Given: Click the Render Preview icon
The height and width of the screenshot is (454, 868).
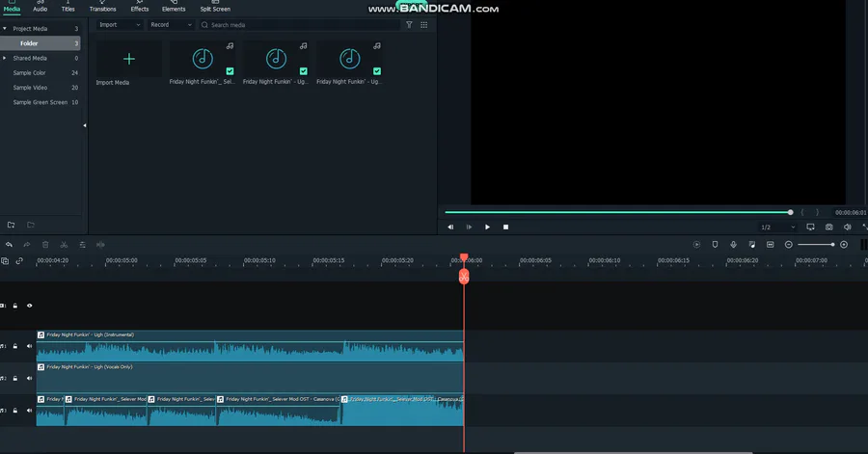Looking at the screenshot, I should pos(696,245).
